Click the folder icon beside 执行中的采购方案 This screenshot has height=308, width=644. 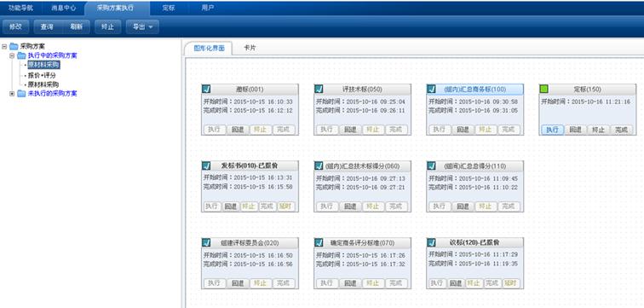21,55
